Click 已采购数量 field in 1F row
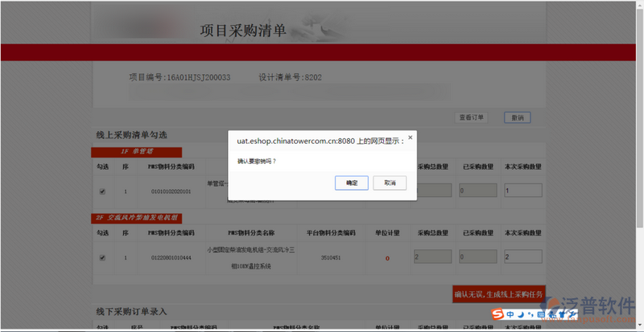644x332 pixels. [477, 191]
